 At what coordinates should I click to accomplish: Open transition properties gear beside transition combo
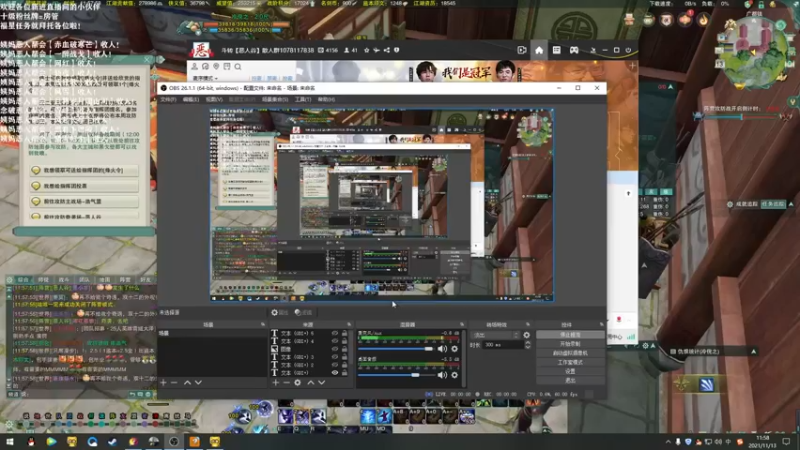[x=527, y=335]
